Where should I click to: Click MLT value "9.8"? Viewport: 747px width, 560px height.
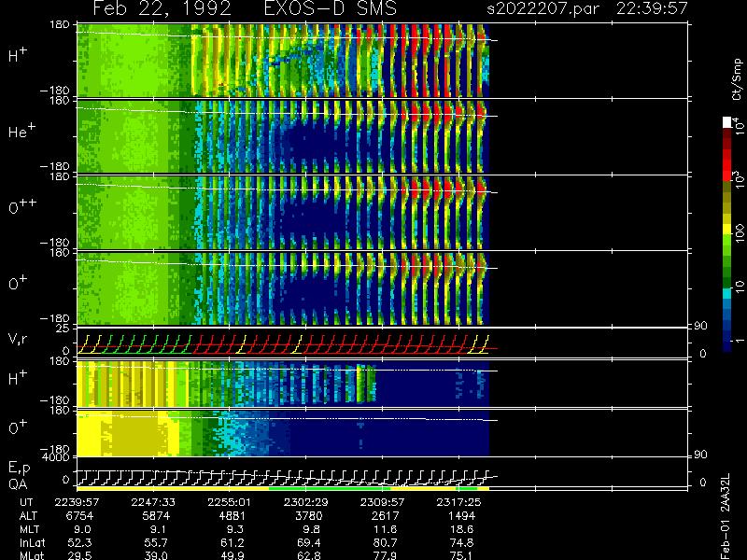pos(312,529)
